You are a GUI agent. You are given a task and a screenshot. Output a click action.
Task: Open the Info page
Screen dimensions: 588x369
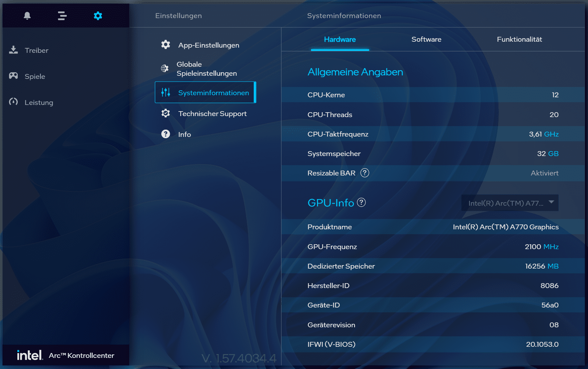point(184,134)
